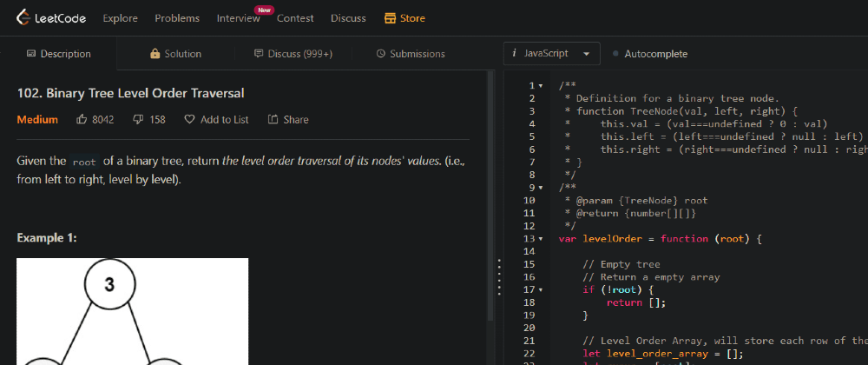Open the Submissions tab
This screenshot has width=868, height=365.
coord(411,54)
